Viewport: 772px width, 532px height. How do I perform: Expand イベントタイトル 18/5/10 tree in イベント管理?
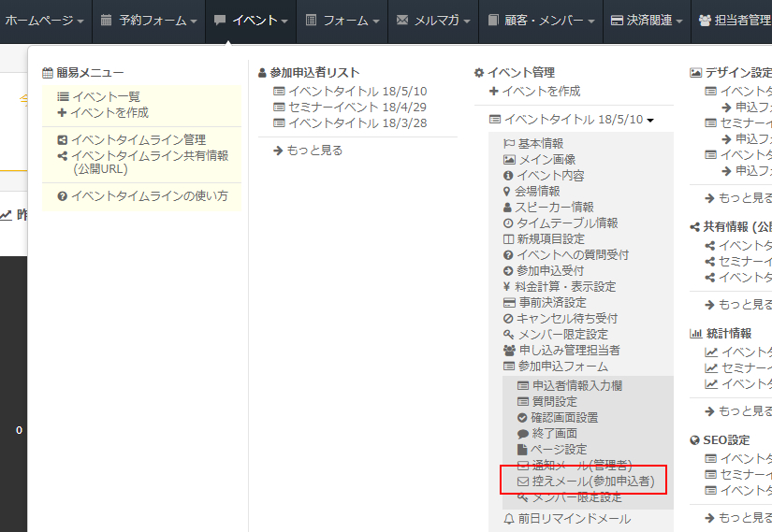(x=571, y=120)
